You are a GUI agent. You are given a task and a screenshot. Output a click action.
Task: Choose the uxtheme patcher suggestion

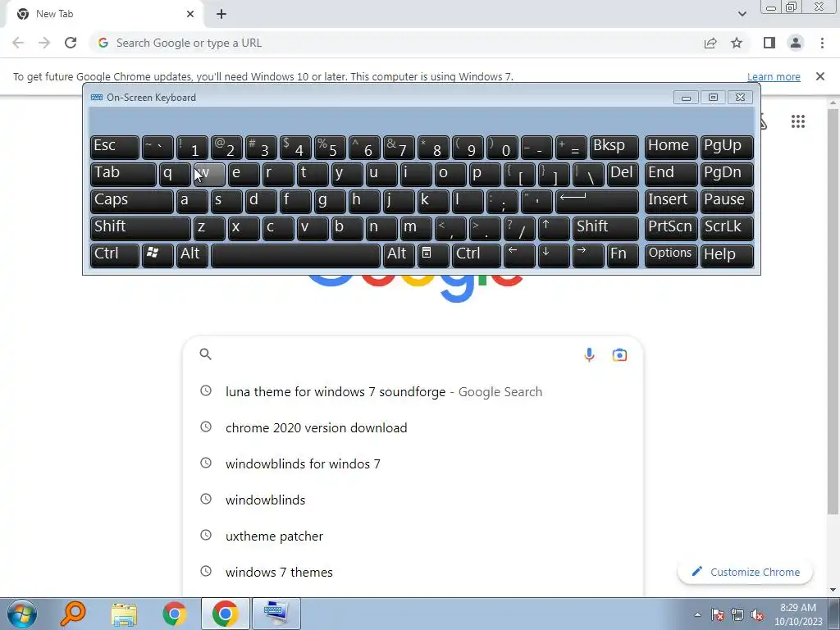pos(413,536)
